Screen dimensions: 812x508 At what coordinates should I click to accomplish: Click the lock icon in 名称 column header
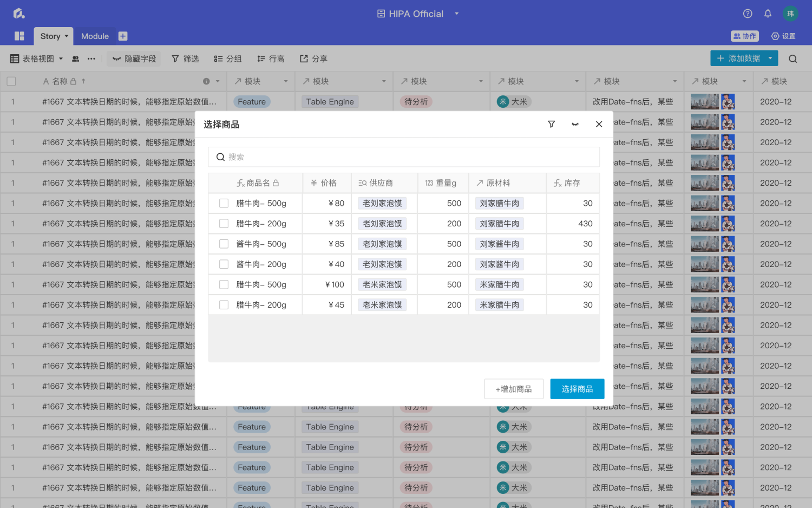pos(73,81)
